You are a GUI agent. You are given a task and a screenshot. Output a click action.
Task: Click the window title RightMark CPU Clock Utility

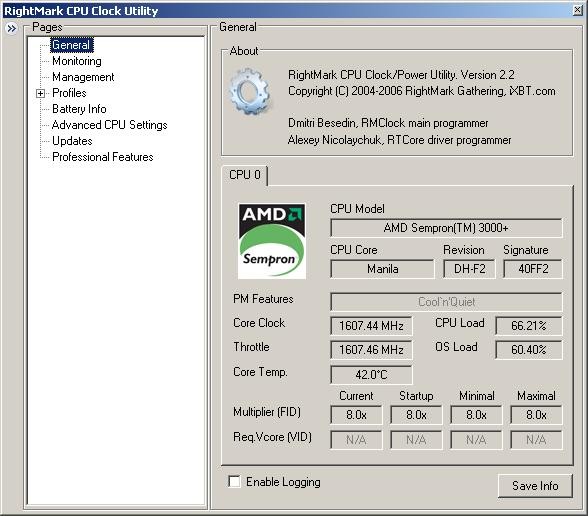coord(81,11)
